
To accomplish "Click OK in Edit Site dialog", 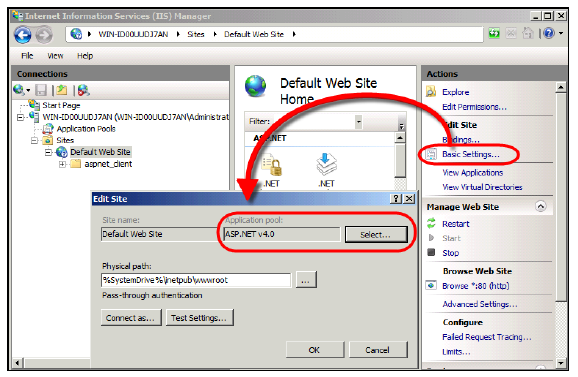I will point(314,349).
